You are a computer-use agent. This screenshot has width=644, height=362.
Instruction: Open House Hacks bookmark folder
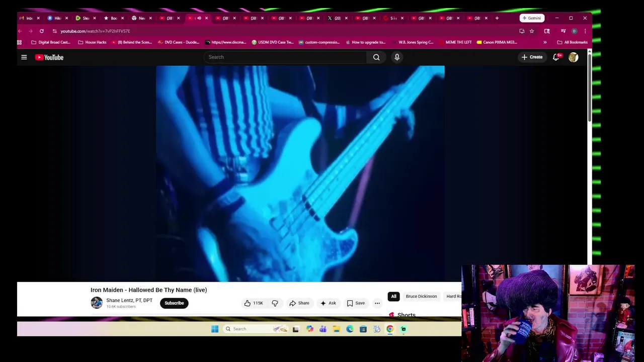[x=92, y=42]
